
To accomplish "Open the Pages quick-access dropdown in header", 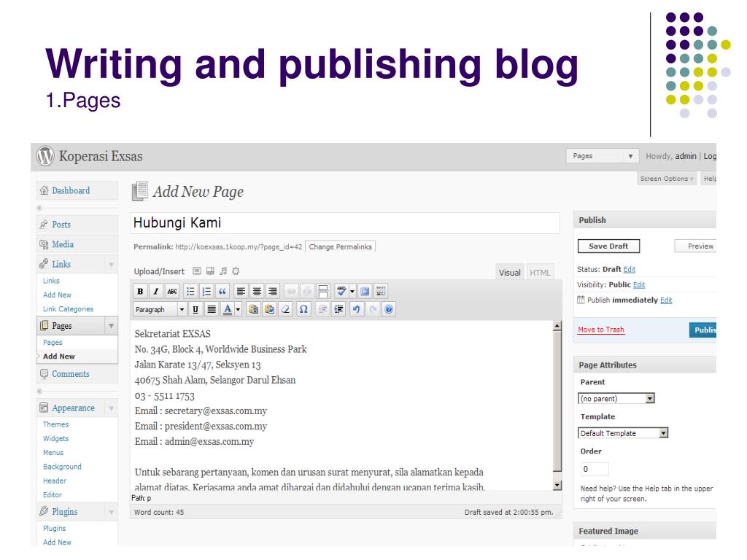I will point(602,156).
